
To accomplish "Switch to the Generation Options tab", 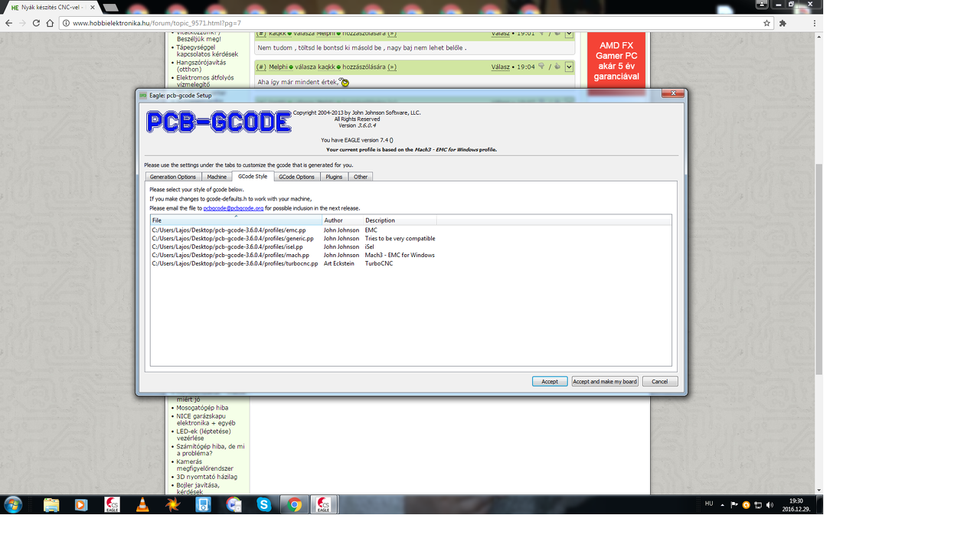I will point(173,177).
